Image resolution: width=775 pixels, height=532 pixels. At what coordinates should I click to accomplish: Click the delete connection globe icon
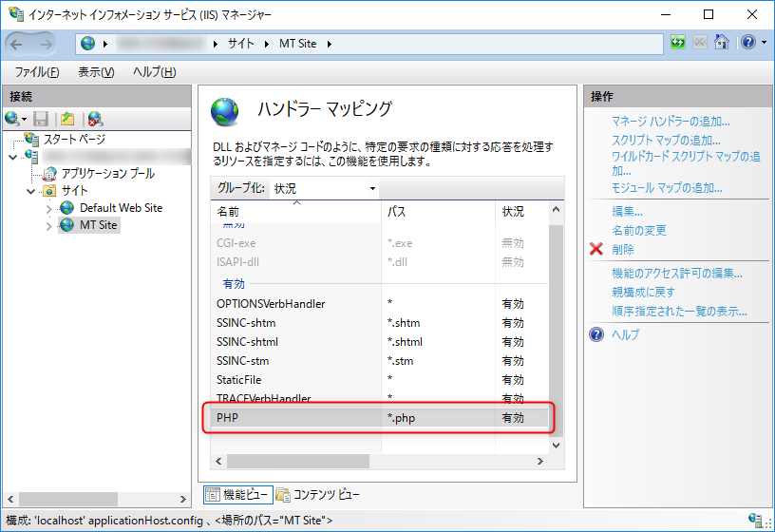[x=95, y=119]
